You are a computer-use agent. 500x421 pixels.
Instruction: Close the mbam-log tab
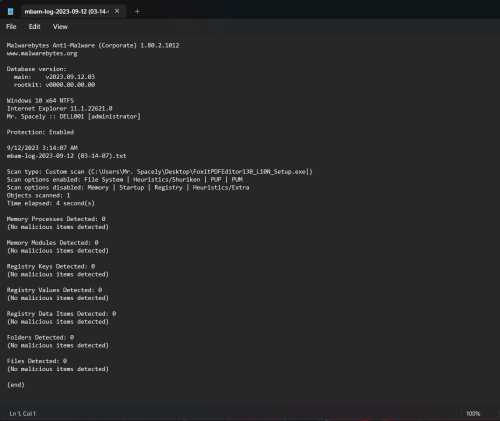(117, 11)
